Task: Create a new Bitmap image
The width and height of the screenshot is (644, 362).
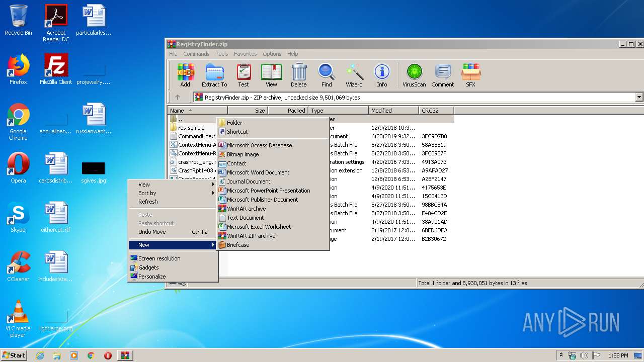Action: [273, 154]
